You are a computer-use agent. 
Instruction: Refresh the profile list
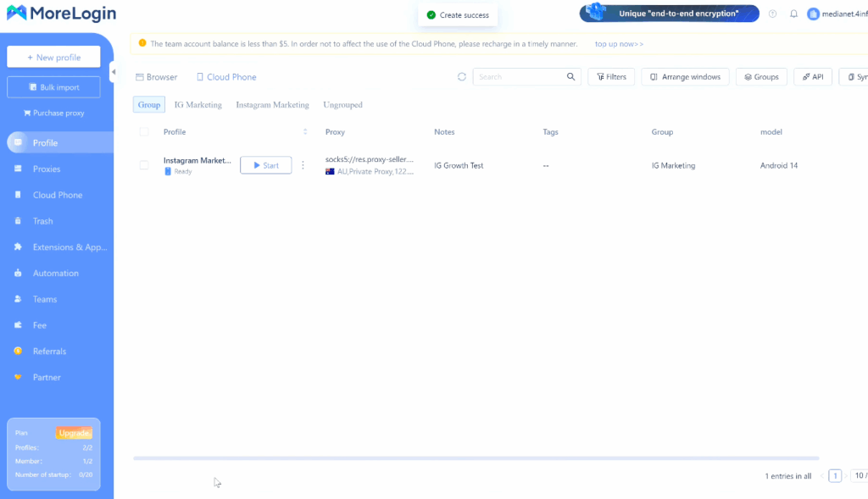(462, 76)
